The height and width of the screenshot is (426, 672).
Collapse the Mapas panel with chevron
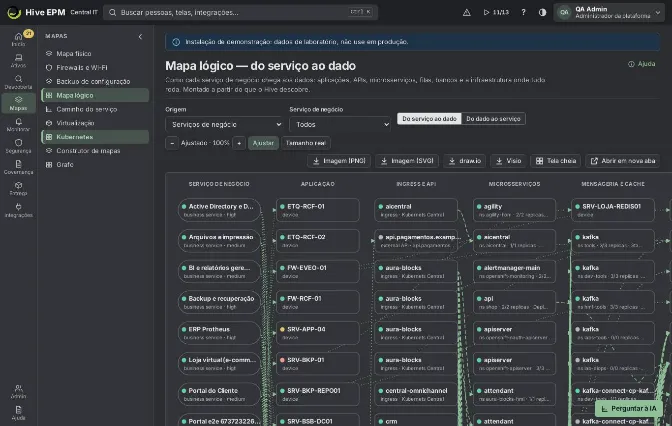[140, 36]
